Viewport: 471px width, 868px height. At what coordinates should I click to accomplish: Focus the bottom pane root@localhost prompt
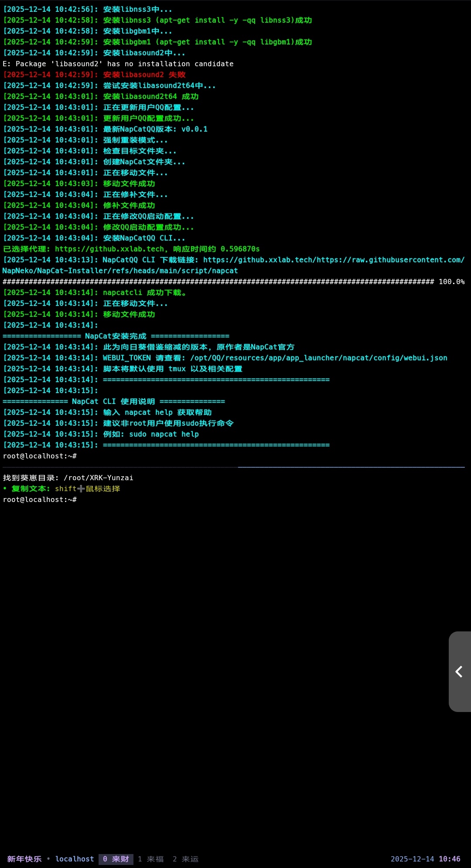point(40,499)
